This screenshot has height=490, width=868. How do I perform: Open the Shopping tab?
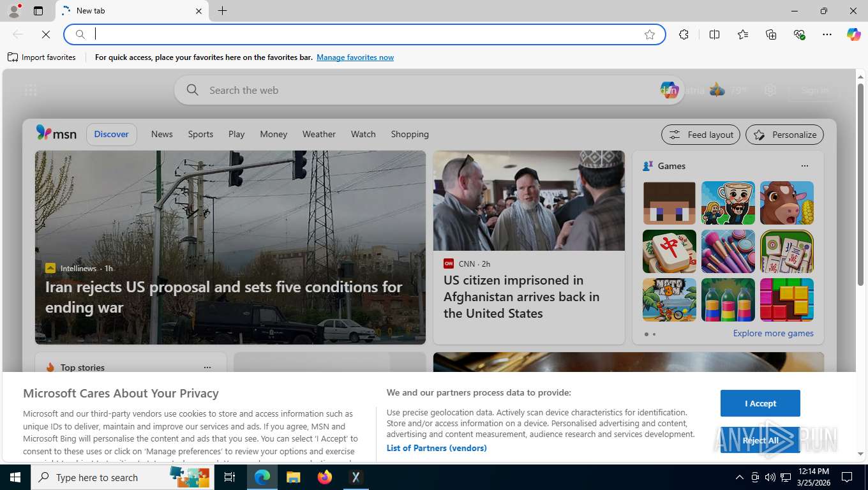(410, 134)
